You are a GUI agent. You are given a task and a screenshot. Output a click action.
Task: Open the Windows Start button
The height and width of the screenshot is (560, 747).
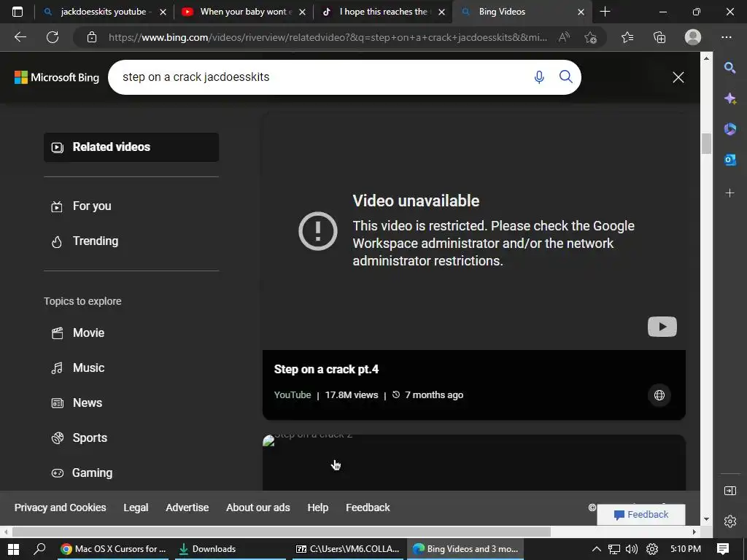click(14, 549)
